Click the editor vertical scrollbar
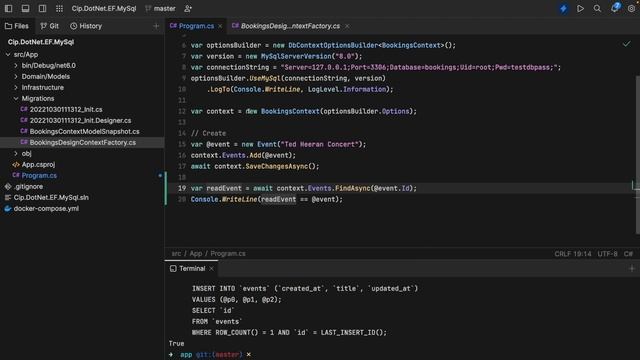Screen dimensions: 640x360 tap(638, 155)
